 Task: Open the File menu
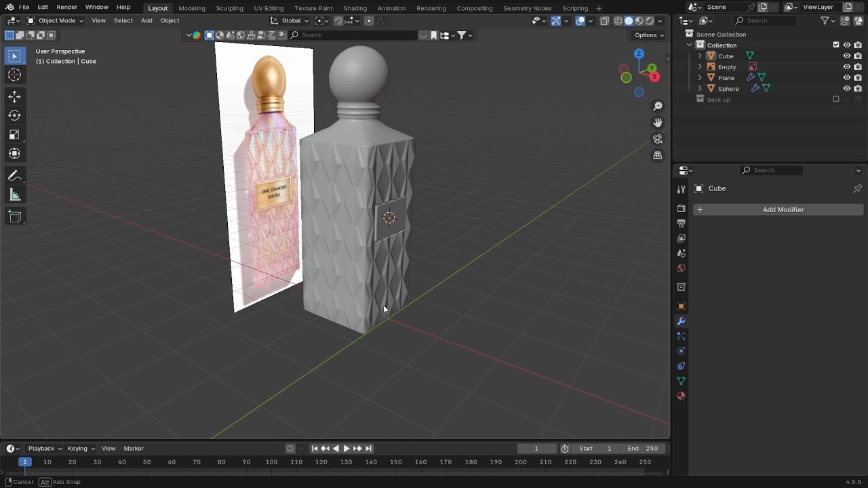click(24, 7)
